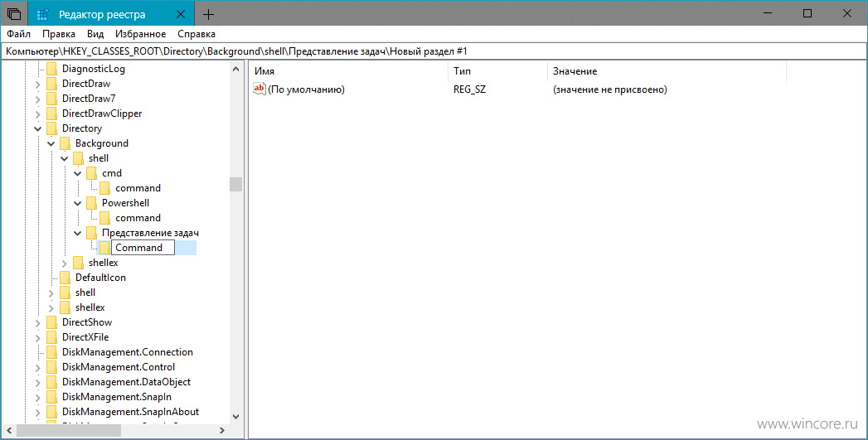The image size is (868, 440).
Task: Click the Command rename text field
Action: click(x=143, y=248)
